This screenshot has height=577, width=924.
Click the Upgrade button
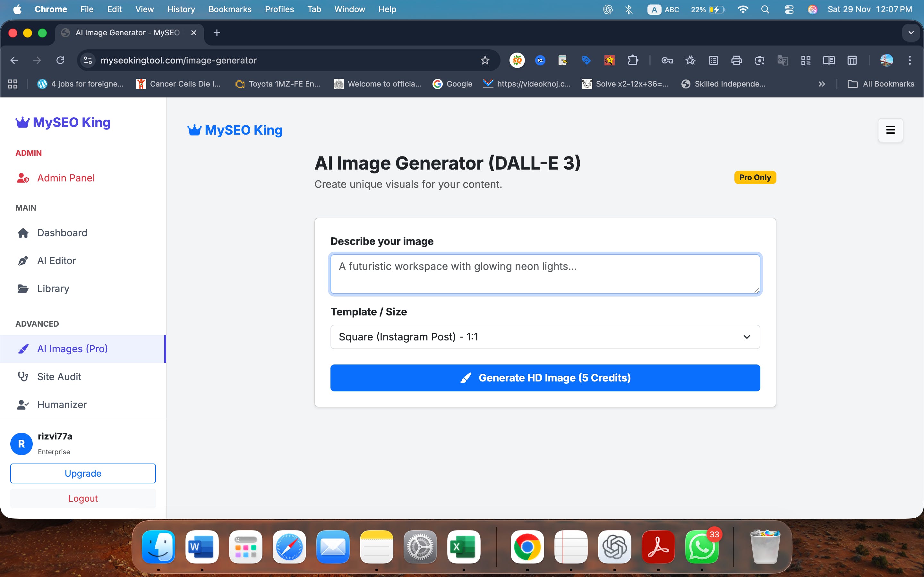tap(83, 473)
